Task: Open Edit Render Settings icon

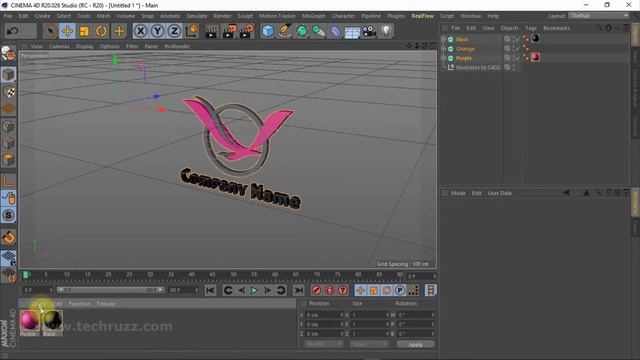Action: point(247,31)
